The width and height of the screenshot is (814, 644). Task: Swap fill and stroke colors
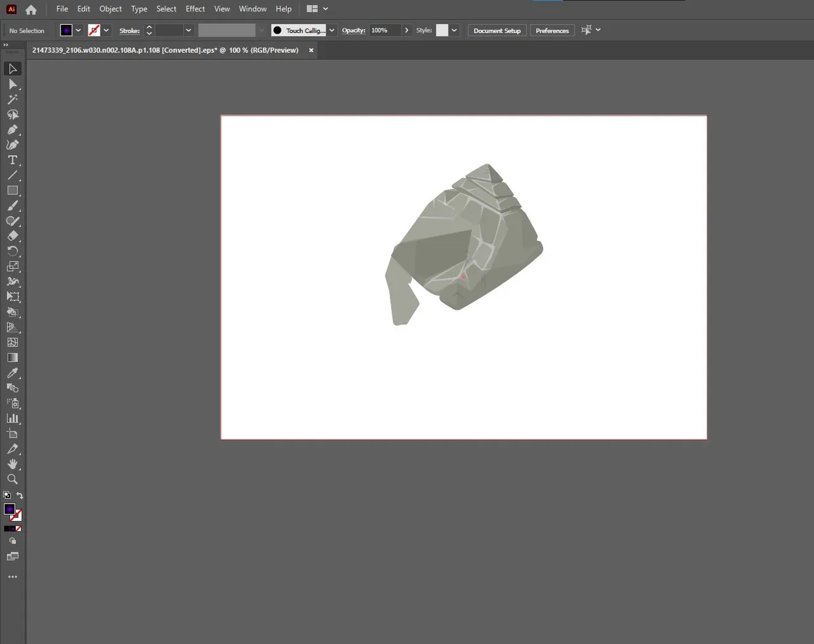20,495
